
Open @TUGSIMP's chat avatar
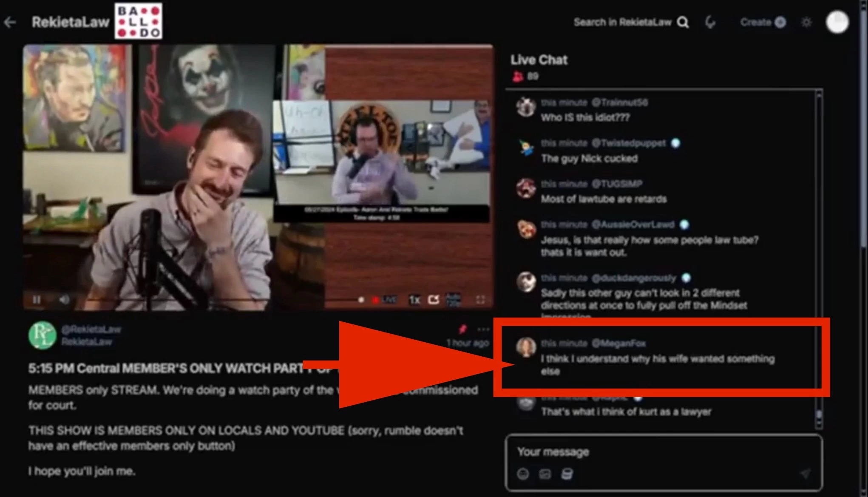(526, 188)
